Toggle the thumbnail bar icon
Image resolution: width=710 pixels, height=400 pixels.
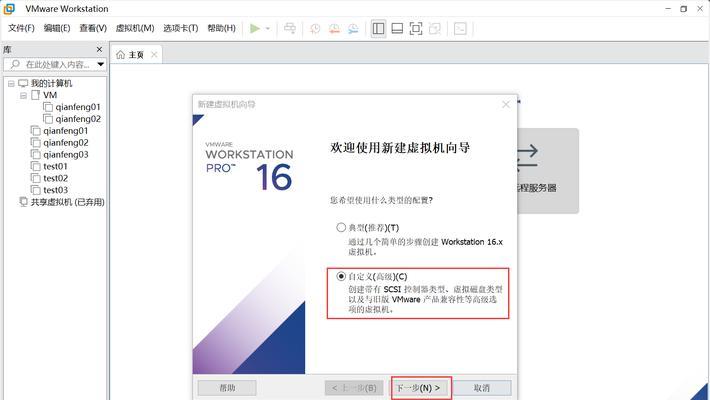[397, 29]
